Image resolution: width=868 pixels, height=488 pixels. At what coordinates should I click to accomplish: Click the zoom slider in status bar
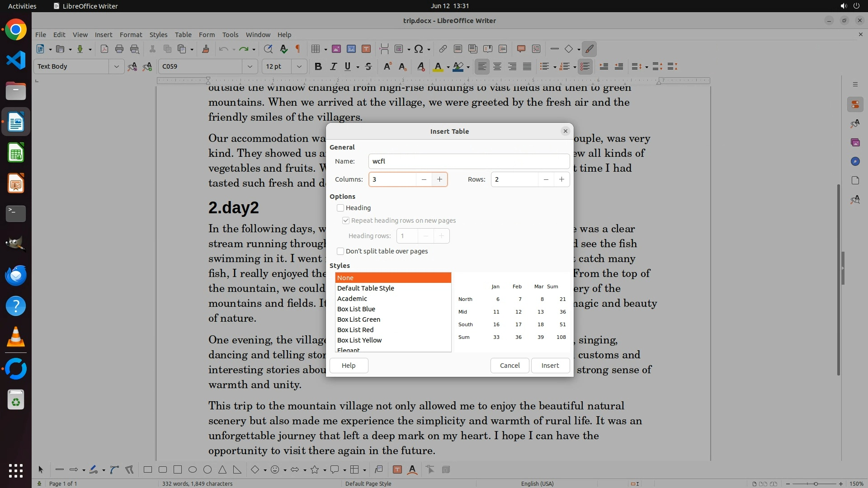[x=816, y=483]
